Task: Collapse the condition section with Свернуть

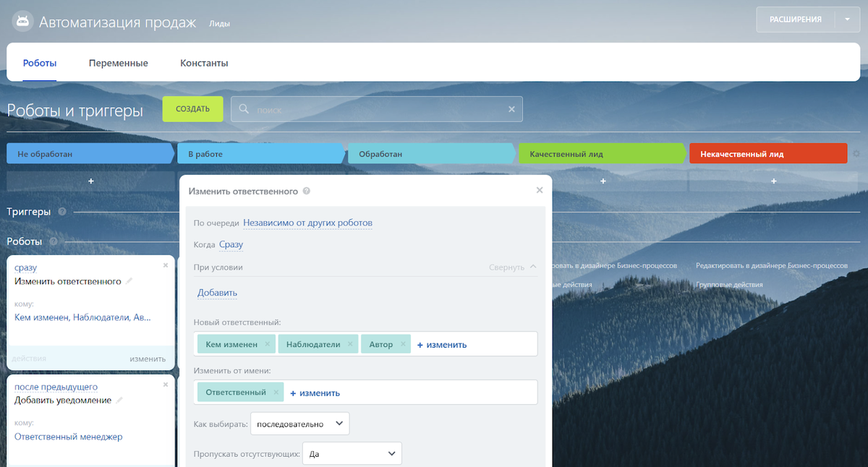Action: click(513, 267)
